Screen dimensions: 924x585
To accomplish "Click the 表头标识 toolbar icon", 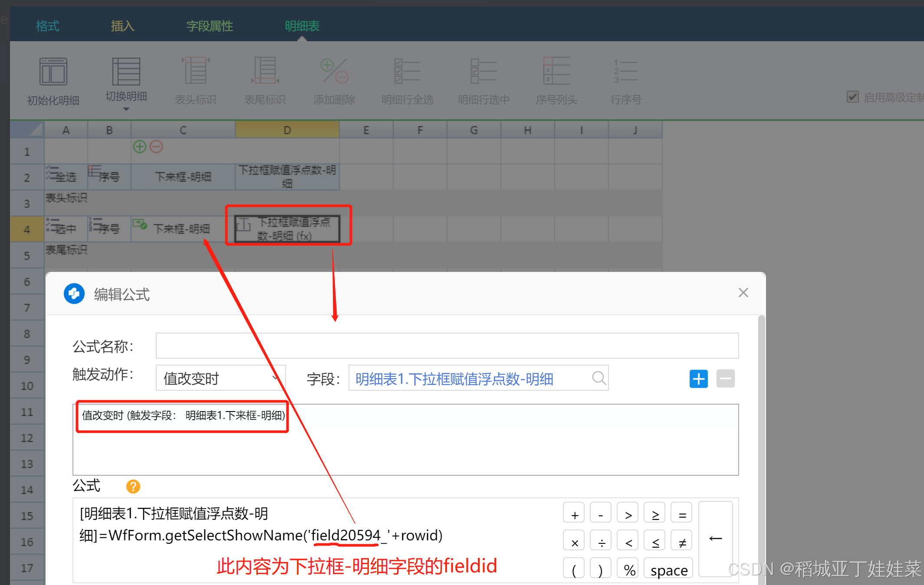I will (x=196, y=71).
